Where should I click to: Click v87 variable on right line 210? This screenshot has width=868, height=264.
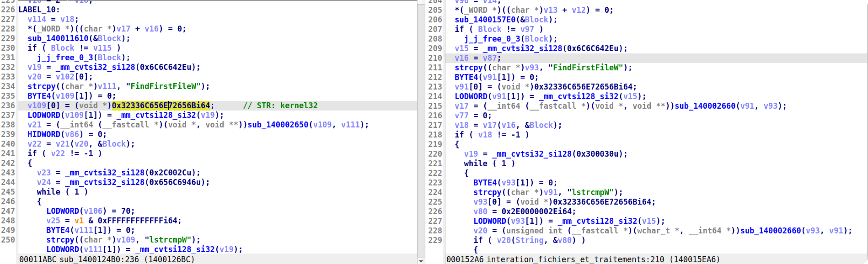(x=490, y=58)
